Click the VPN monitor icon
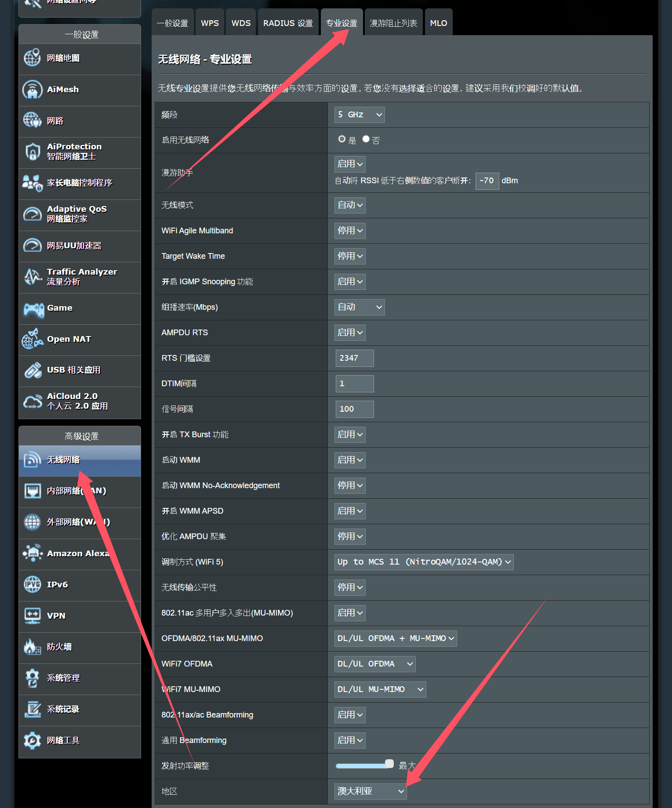This screenshot has width=672, height=808. (33, 616)
